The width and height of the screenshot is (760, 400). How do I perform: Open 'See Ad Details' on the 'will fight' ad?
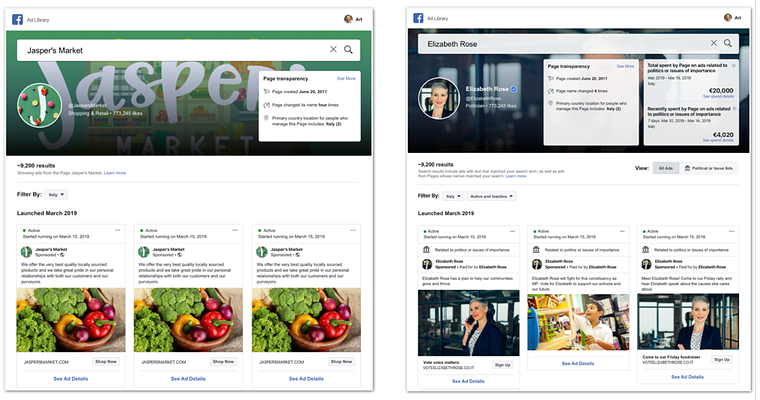pos(578,364)
